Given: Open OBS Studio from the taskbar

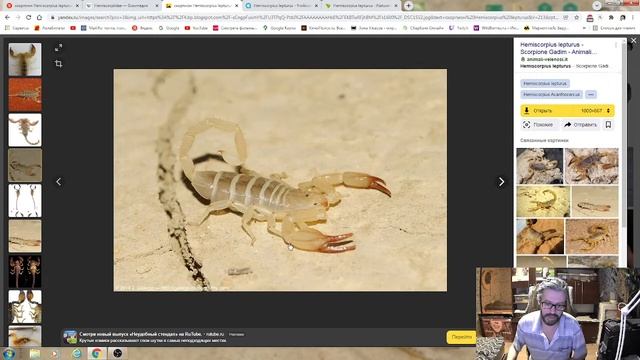Looking at the screenshot, I should pyautogui.click(x=118, y=353).
